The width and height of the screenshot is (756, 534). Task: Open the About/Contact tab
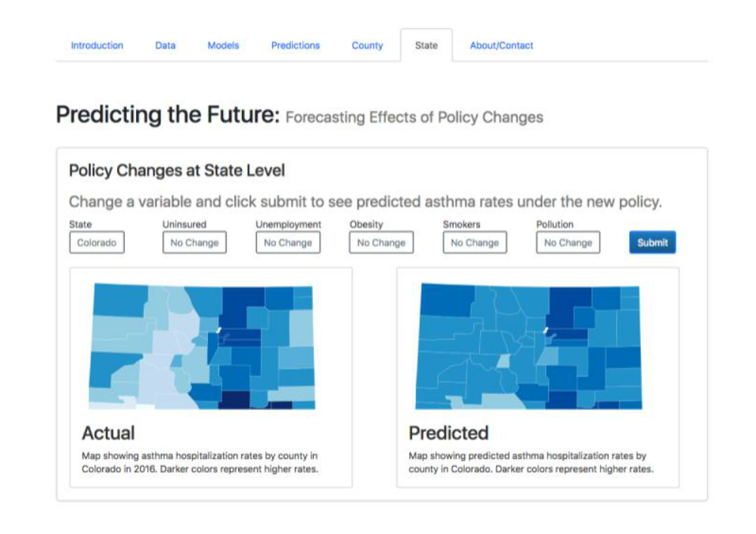pyautogui.click(x=501, y=45)
